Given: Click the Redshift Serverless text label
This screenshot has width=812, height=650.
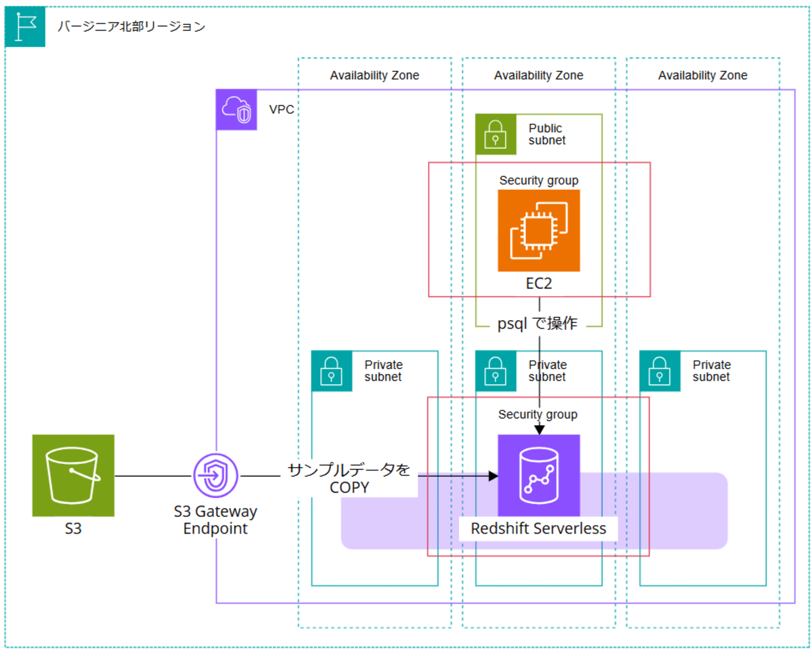Looking at the screenshot, I should click(x=538, y=528).
